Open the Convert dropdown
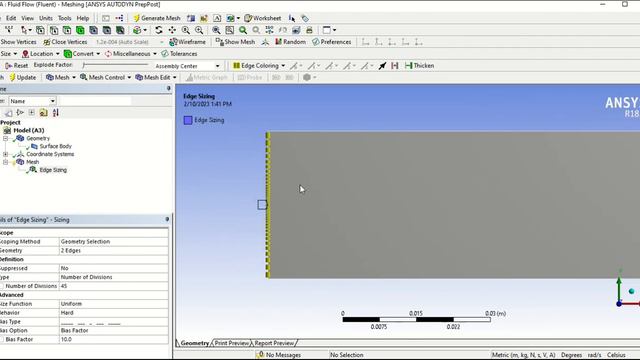This screenshot has width=640, height=360. pos(82,54)
